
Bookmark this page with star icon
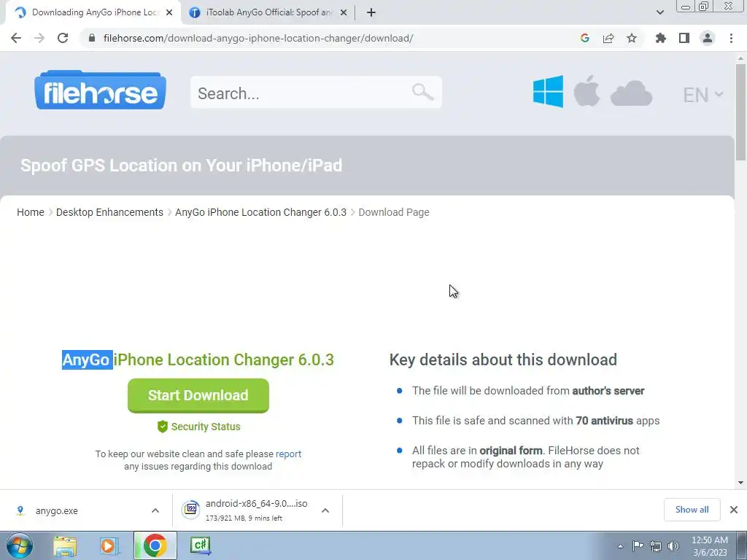pyautogui.click(x=632, y=38)
